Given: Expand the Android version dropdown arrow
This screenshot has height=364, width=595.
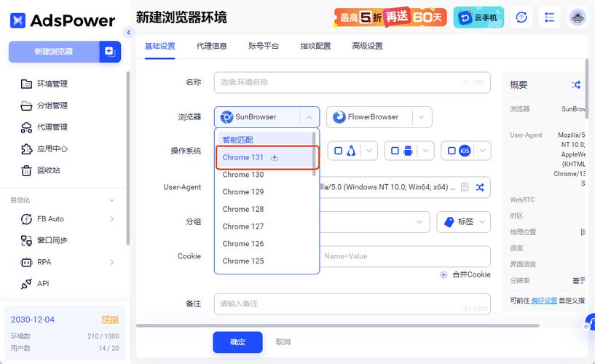Looking at the screenshot, I should pyautogui.click(x=426, y=151).
